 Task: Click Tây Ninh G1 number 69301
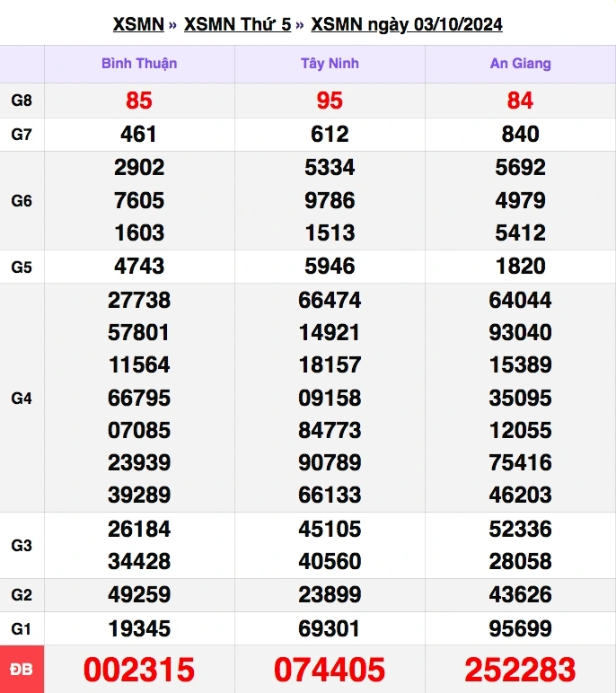(330, 627)
